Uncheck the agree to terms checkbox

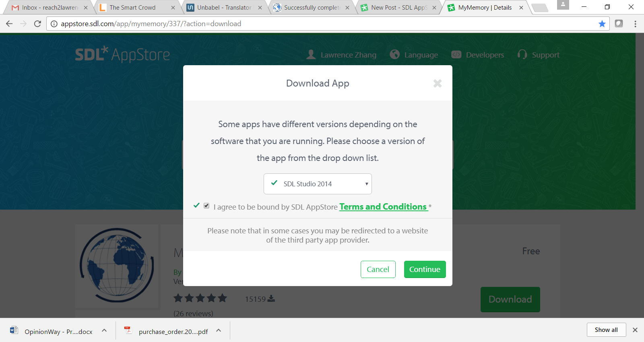206,206
